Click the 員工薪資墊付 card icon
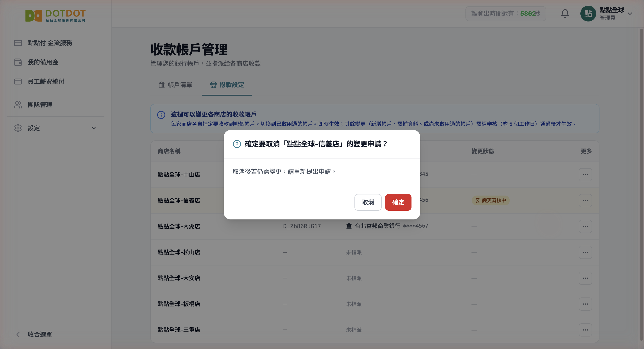Image resolution: width=644 pixels, height=349 pixels. [18, 82]
